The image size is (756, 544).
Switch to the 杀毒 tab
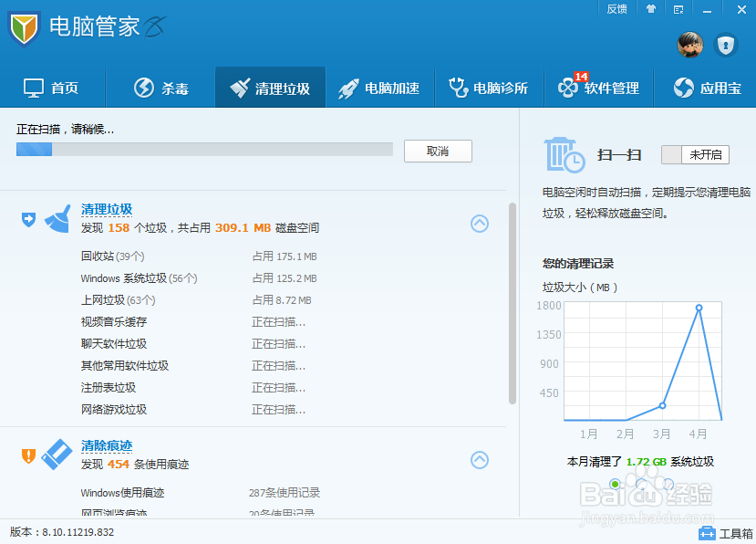[161, 88]
